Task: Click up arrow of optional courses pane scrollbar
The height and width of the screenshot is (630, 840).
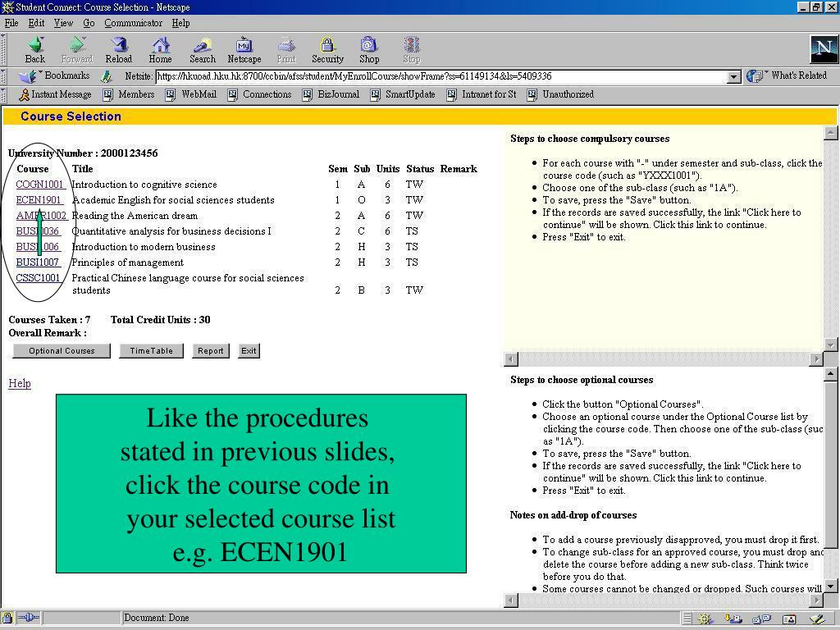Action: (x=830, y=374)
